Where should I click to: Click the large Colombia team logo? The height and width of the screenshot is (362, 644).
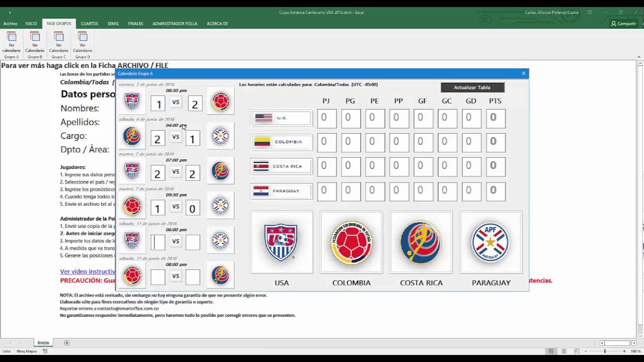pos(351,242)
